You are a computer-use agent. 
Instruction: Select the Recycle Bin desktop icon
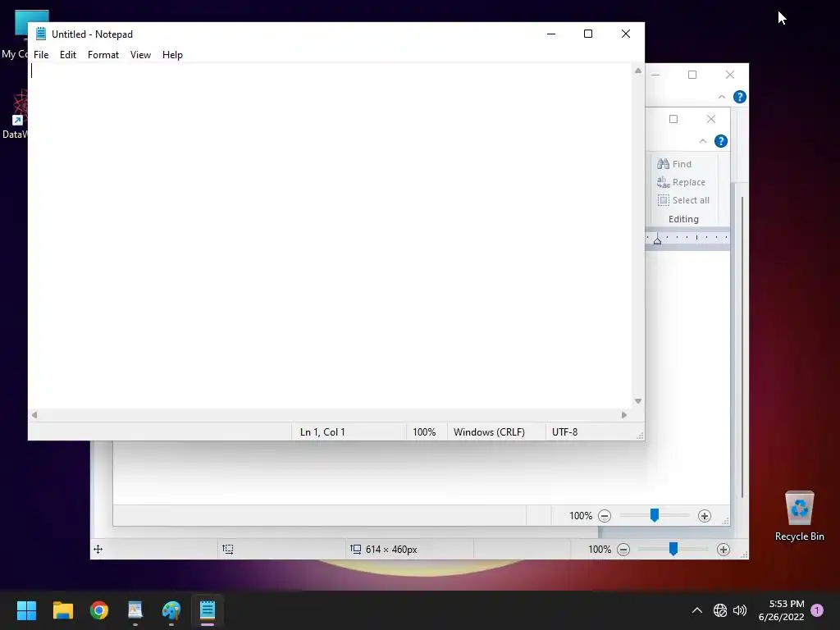[x=799, y=516]
